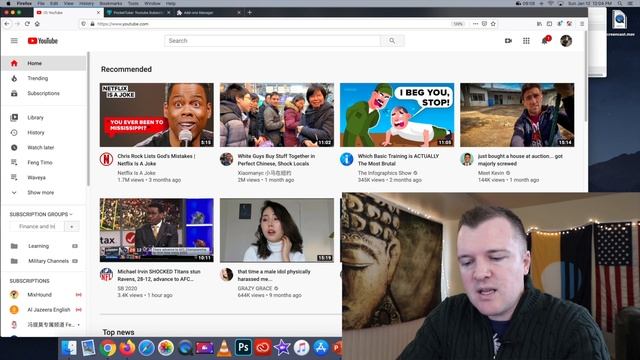Open Trending in the sidebar
The image size is (640, 360).
tap(44, 78)
